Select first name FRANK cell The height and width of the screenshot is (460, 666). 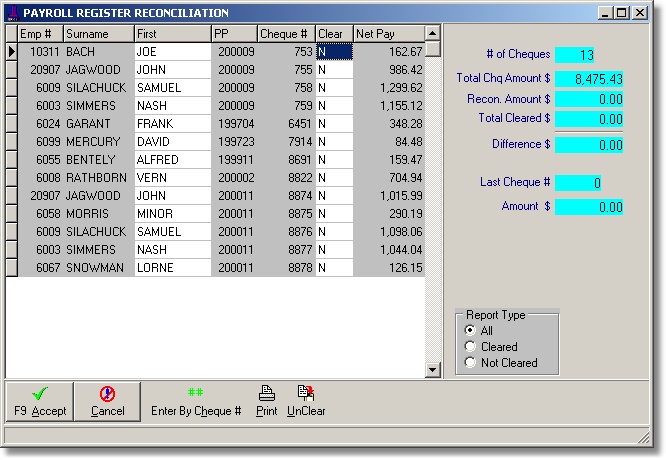pyautogui.click(x=172, y=124)
